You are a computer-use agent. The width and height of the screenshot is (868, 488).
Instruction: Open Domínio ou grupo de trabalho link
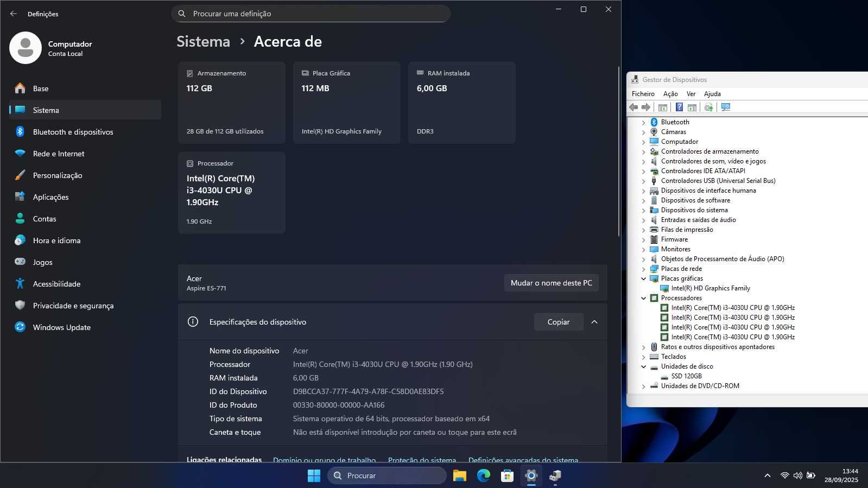tap(324, 460)
